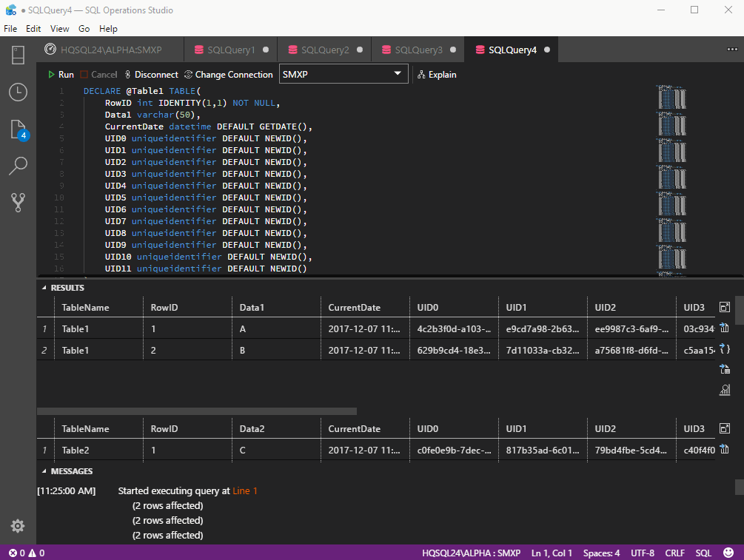Click the Data2 column header
Image resolution: width=744 pixels, height=560 pixels.
tap(276, 428)
